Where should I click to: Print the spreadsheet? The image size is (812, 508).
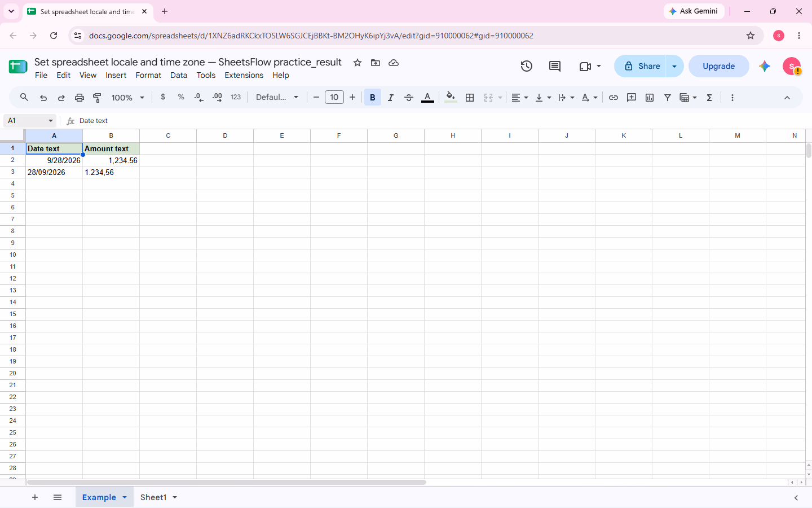(80, 98)
